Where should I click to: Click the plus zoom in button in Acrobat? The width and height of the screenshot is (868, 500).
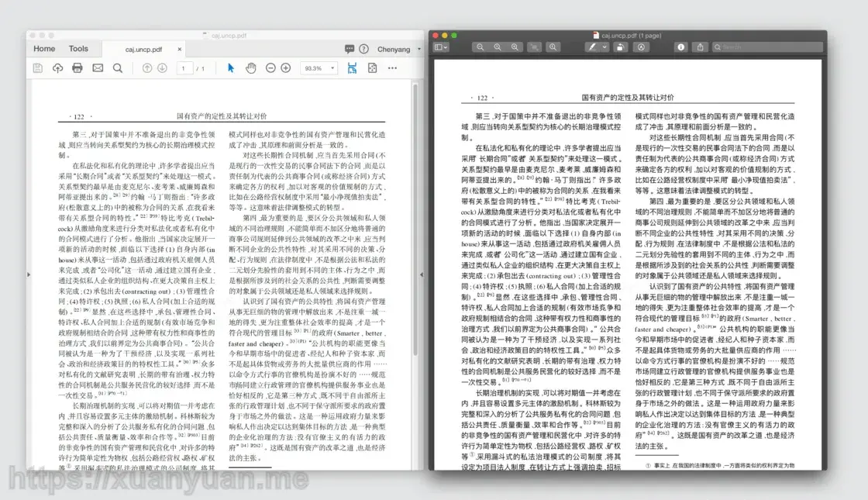coord(286,68)
